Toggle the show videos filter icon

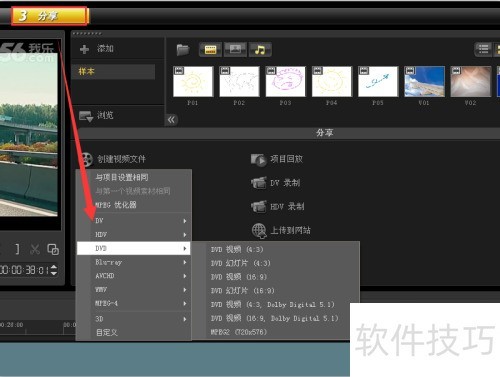210,50
